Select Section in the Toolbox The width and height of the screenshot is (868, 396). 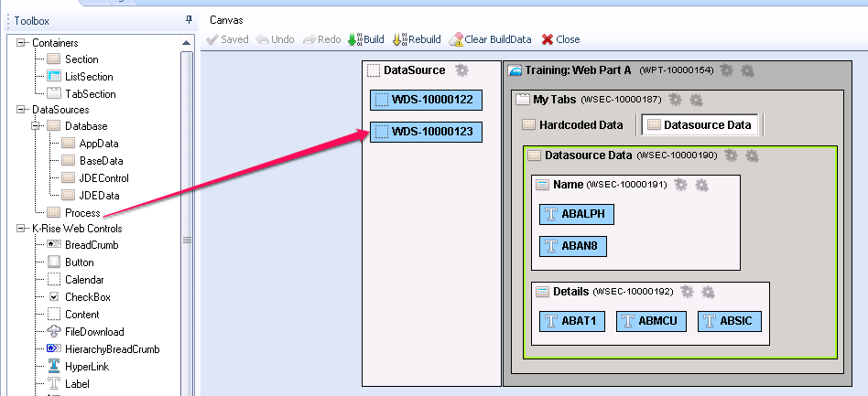coord(72,59)
